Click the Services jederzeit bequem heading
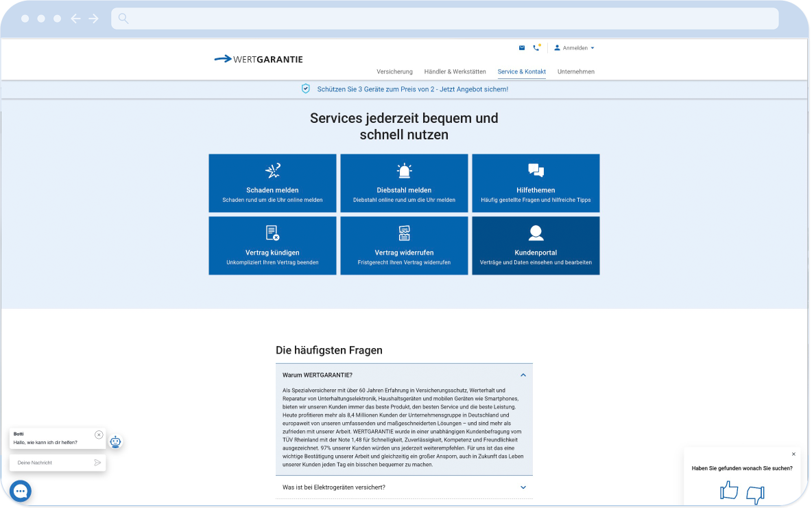 tap(404, 126)
